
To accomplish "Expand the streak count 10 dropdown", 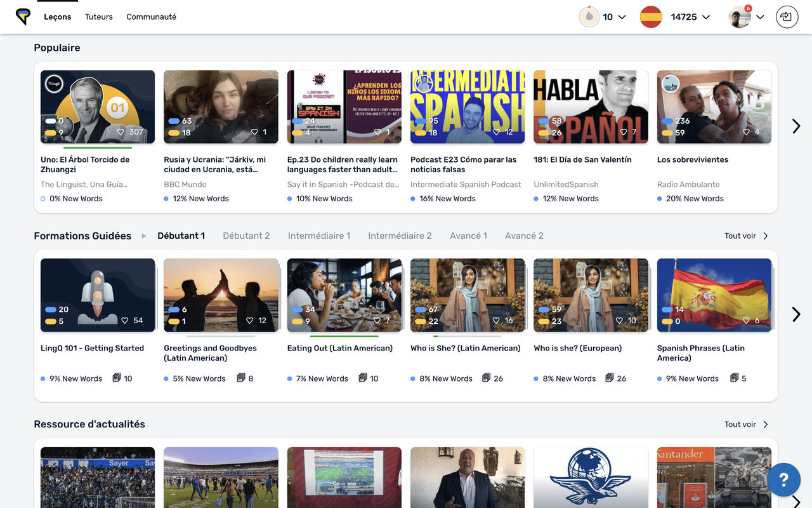I will [622, 17].
